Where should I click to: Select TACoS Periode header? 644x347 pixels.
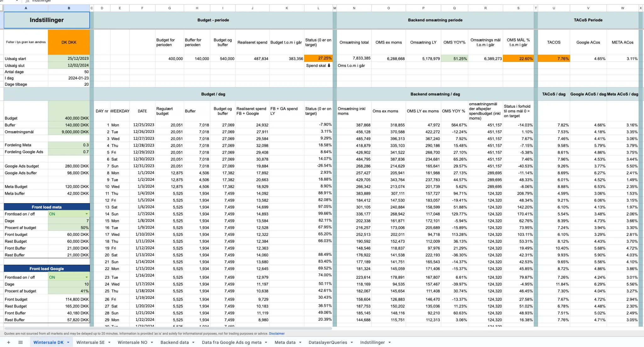pos(588,20)
